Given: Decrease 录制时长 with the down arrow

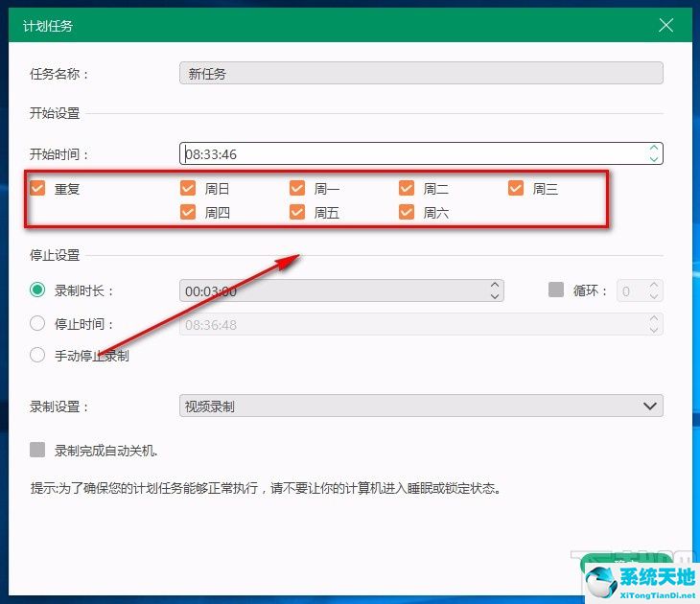Looking at the screenshot, I should [x=495, y=296].
